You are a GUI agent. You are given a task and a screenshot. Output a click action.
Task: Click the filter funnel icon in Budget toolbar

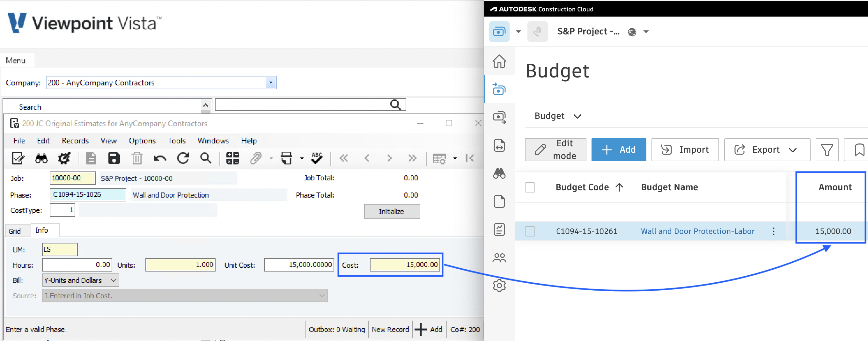[827, 149]
